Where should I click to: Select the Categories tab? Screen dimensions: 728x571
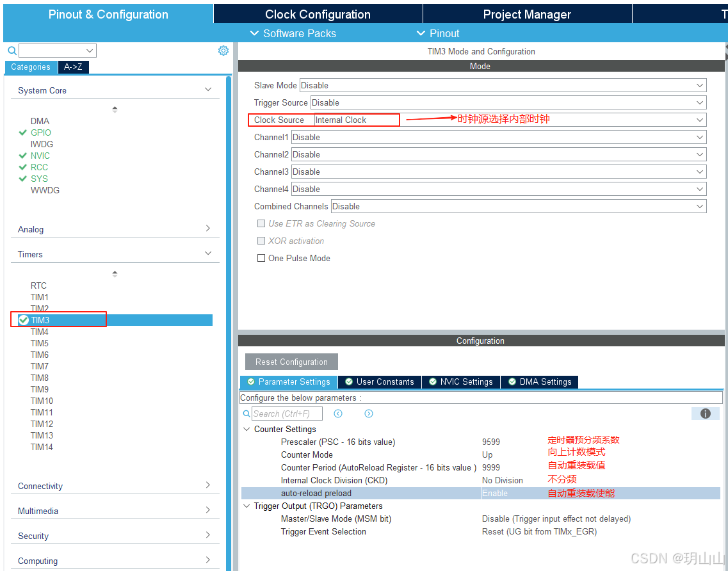click(x=31, y=67)
